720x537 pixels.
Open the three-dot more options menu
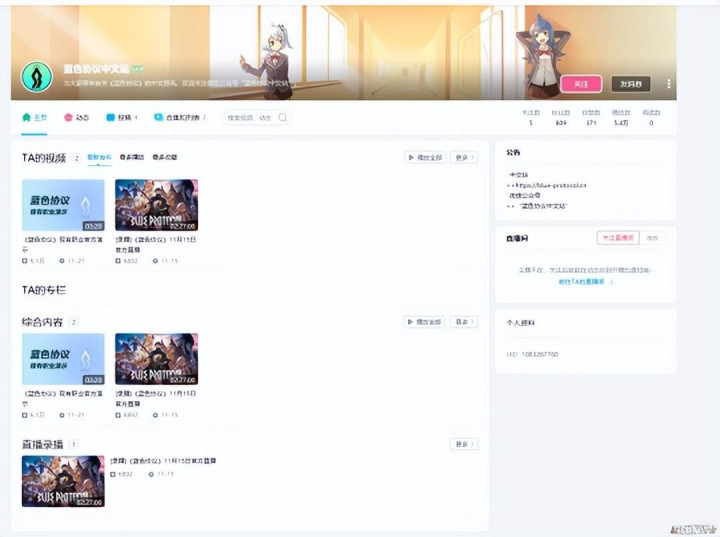[669, 84]
